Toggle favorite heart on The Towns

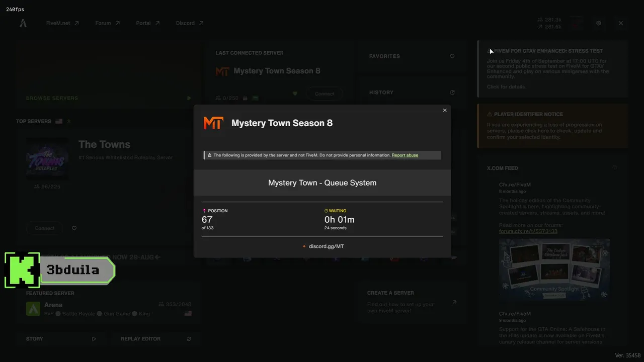74,228
